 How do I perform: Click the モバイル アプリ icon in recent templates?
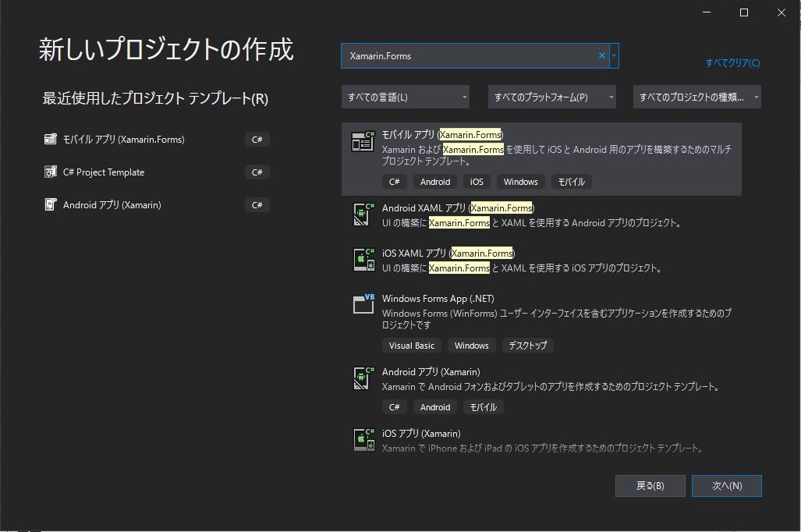point(52,139)
